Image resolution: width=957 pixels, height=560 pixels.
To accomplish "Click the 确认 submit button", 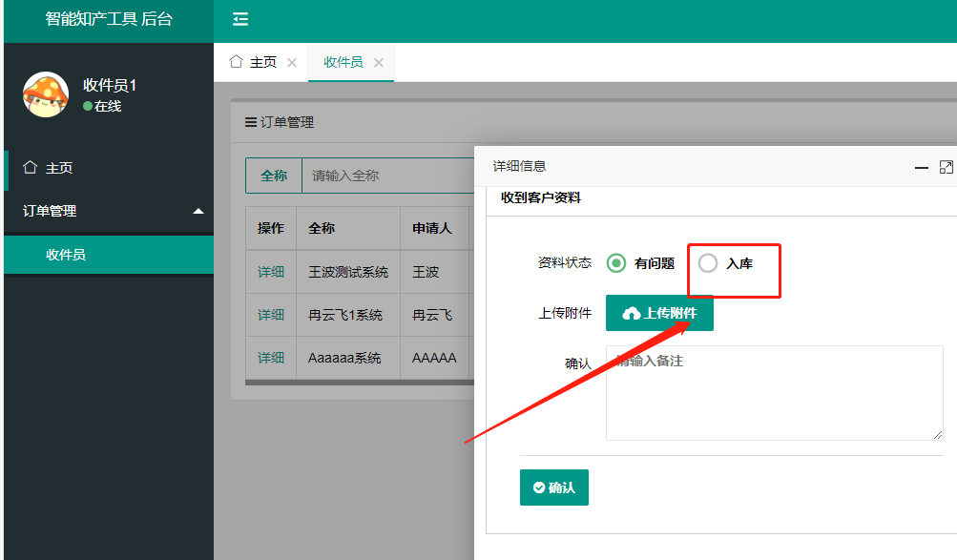I will (x=554, y=487).
